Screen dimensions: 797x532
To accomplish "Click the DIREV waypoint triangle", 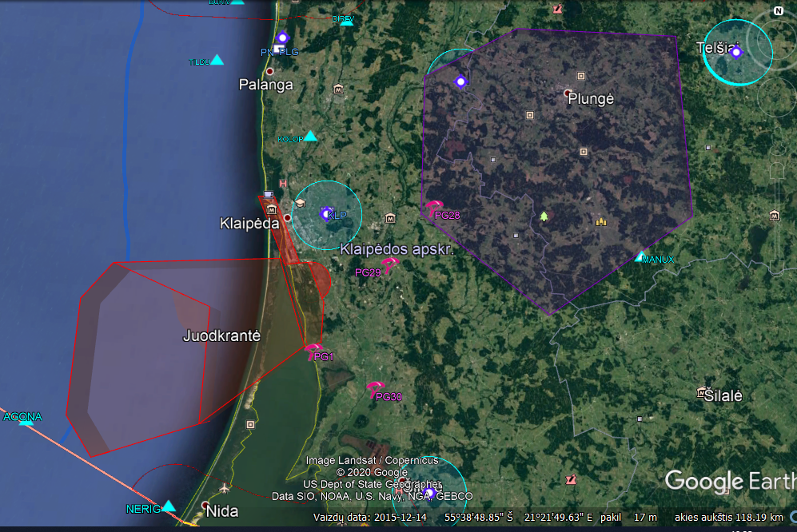I will click(x=347, y=22).
